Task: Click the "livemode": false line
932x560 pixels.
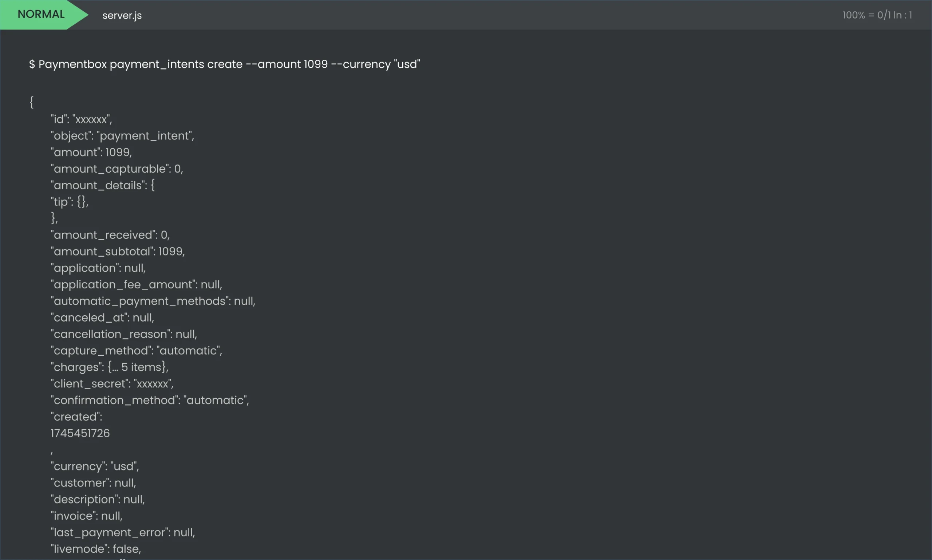Action: pos(96,549)
